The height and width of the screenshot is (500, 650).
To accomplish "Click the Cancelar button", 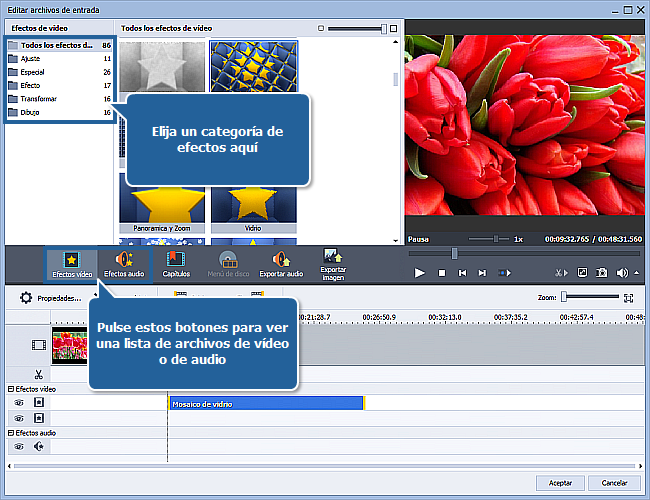I will click(x=614, y=482).
